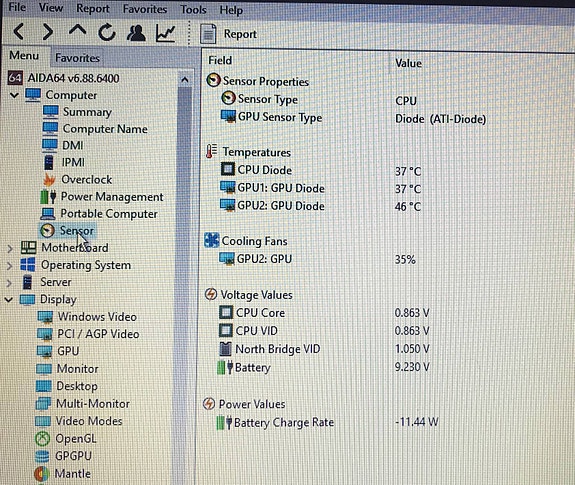Collapse the Computer tree node
This screenshot has width=575, height=485.
(x=14, y=95)
